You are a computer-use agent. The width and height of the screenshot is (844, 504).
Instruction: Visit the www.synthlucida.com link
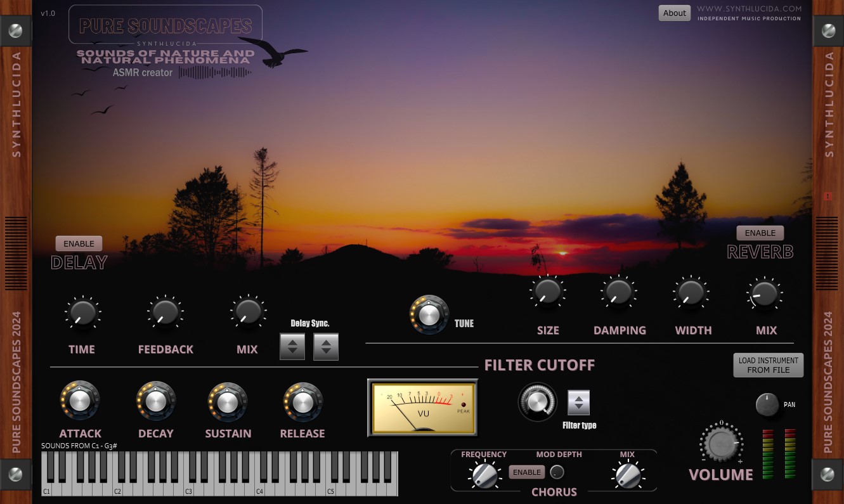[x=750, y=9]
